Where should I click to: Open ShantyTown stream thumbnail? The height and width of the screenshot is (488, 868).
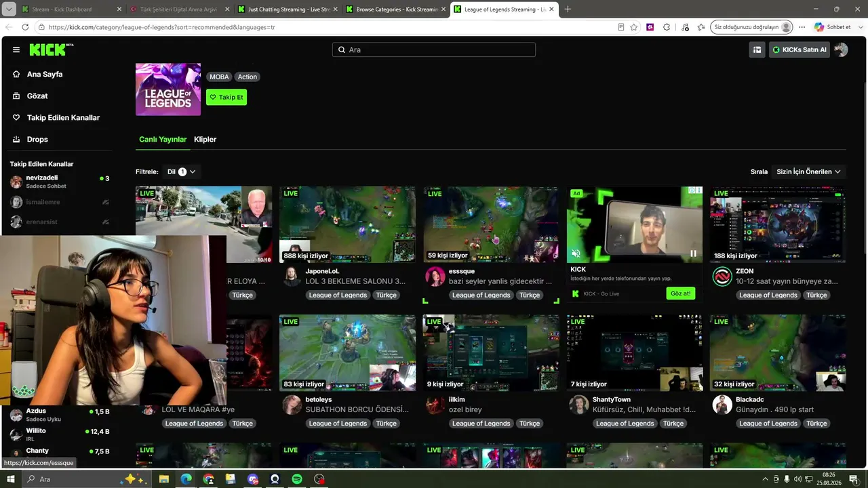pyautogui.click(x=635, y=352)
